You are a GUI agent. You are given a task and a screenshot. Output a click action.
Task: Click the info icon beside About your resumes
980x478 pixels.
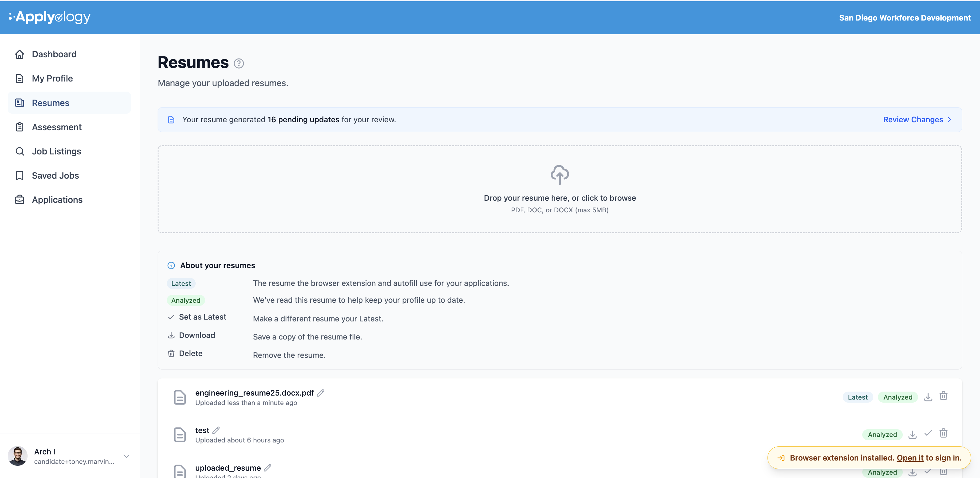pyautogui.click(x=171, y=265)
